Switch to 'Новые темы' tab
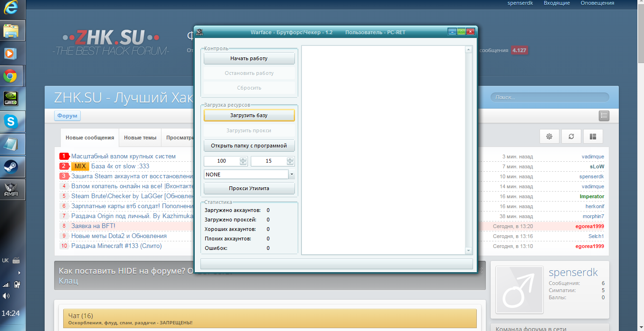Screen dimensions: 644x331 140,138
